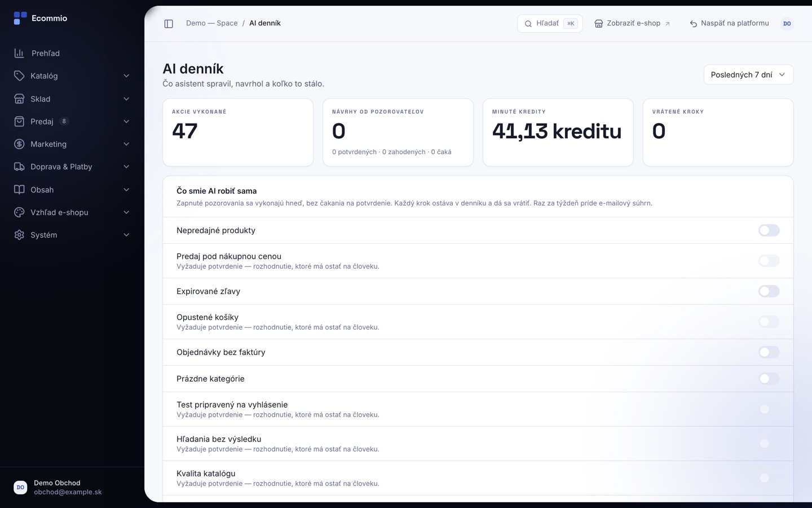Click the Systém gear icon
This screenshot has height=508, width=812.
click(x=19, y=235)
